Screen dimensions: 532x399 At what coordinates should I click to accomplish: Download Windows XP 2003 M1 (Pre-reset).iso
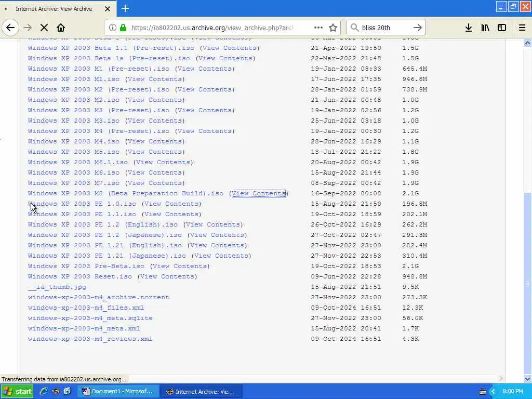pyautogui.click(x=98, y=69)
